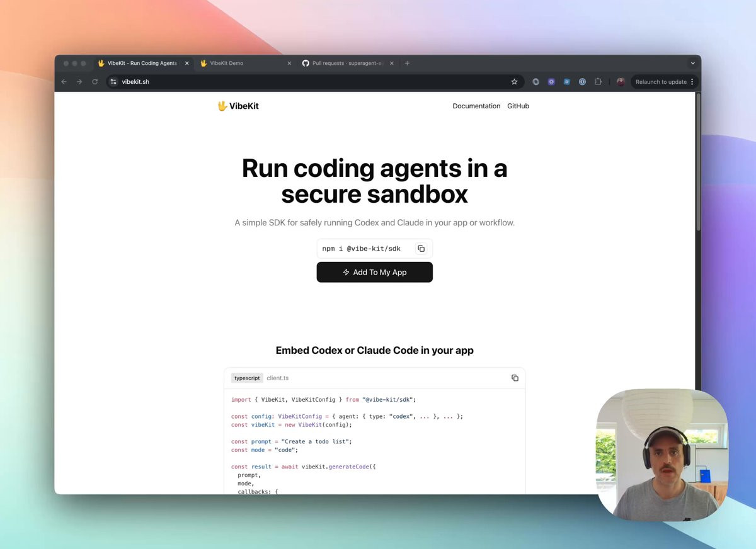Open the Extensions puzzle-piece icon
The image size is (756, 549).
(x=598, y=82)
